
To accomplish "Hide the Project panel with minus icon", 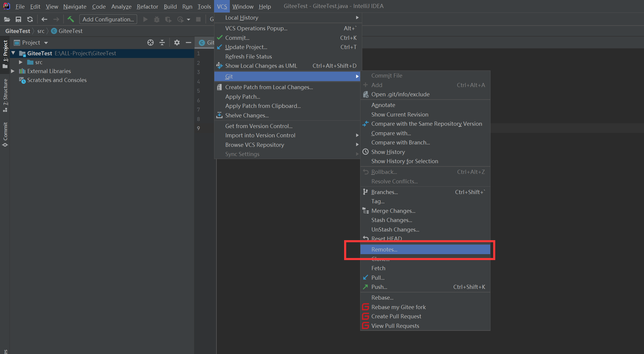I will point(189,43).
